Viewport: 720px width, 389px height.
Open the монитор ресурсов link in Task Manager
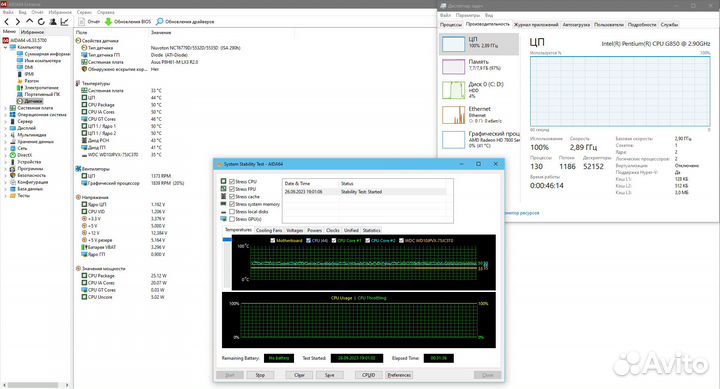(x=523, y=213)
